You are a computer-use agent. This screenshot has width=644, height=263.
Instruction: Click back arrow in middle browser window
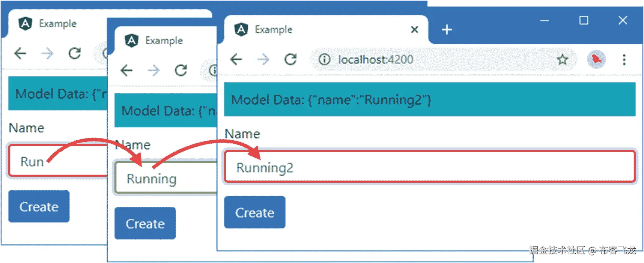pyautogui.click(x=127, y=70)
